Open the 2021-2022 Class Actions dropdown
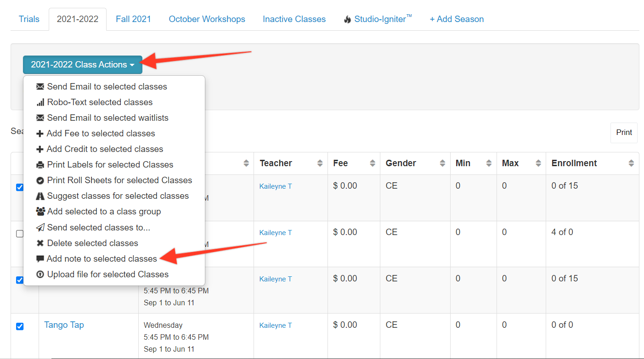Screen dimensions: 644x359 click(83, 65)
